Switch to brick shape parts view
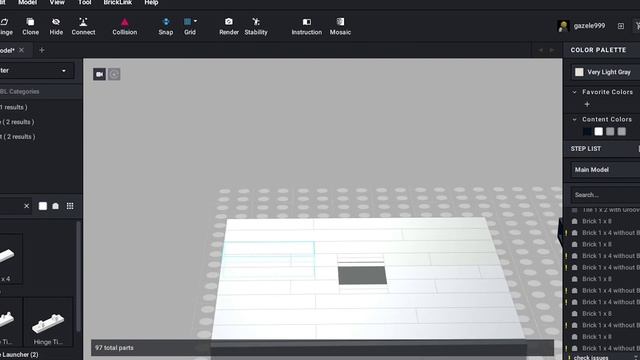The image size is (640, 360). (x=56, y=206)
